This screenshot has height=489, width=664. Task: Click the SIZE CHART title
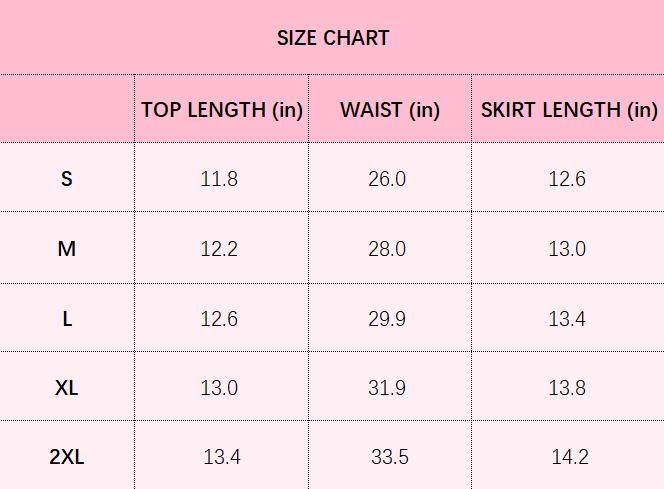(332, 38)
